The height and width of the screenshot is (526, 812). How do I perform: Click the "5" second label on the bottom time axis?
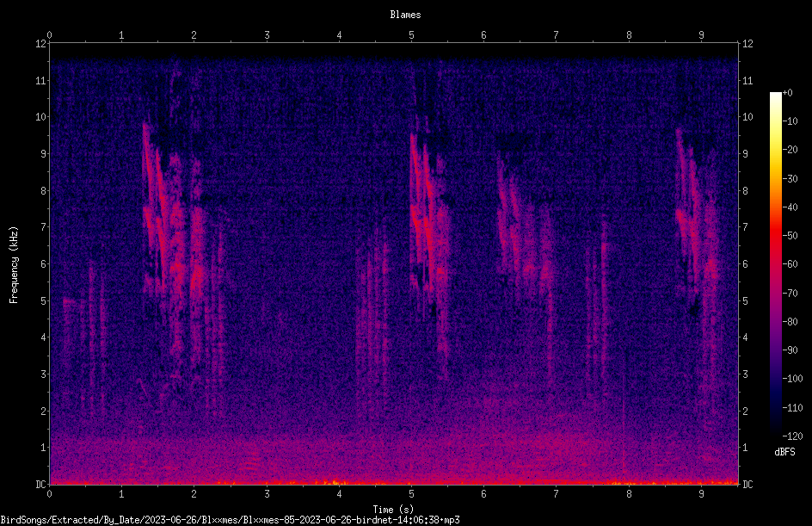point(412,494)
